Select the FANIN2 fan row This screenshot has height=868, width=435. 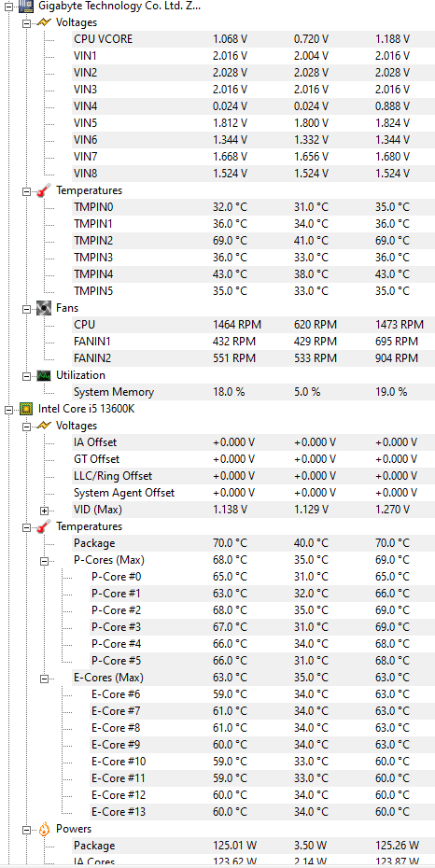[x=253, y=358]
